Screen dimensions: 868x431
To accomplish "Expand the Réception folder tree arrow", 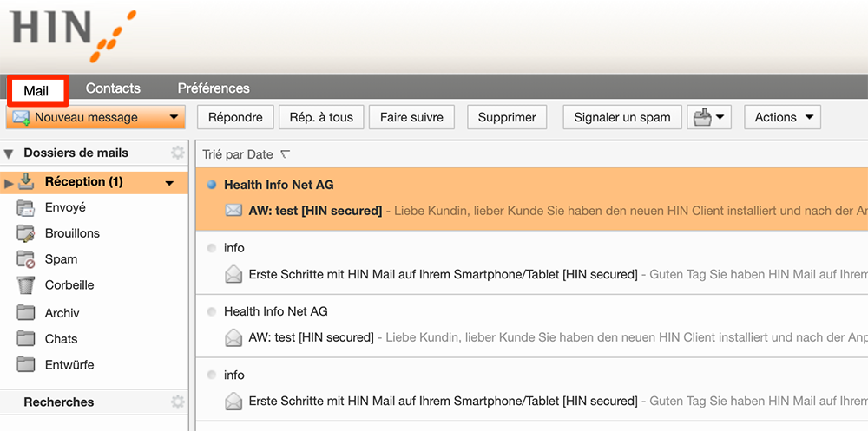I will [x=8, y=184].
